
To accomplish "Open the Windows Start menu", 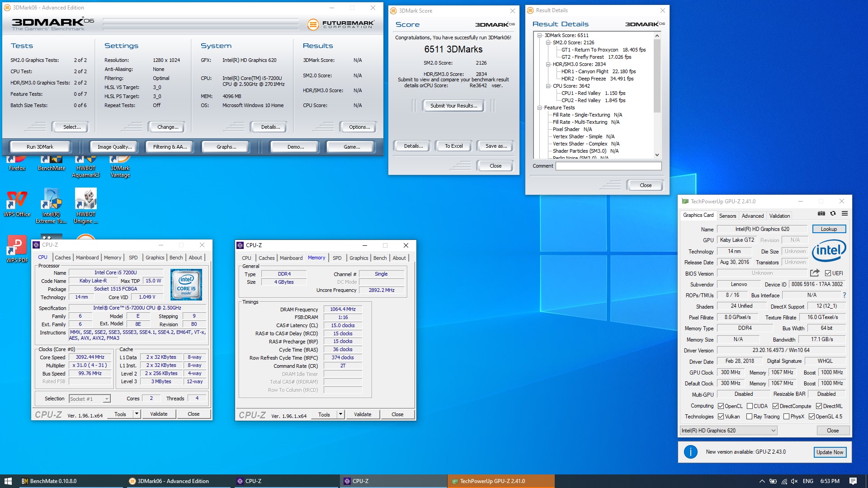I will click(x=8, y=481).
